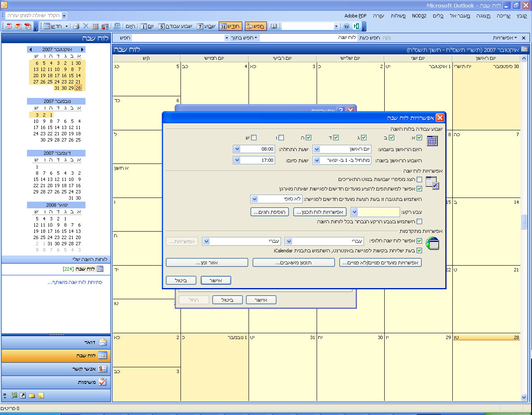The height and width of the screenshot is (415, 532).
Task: Click the Delete (X) toolbar icon
Action: pyautogui.click(x=86, y=26)
